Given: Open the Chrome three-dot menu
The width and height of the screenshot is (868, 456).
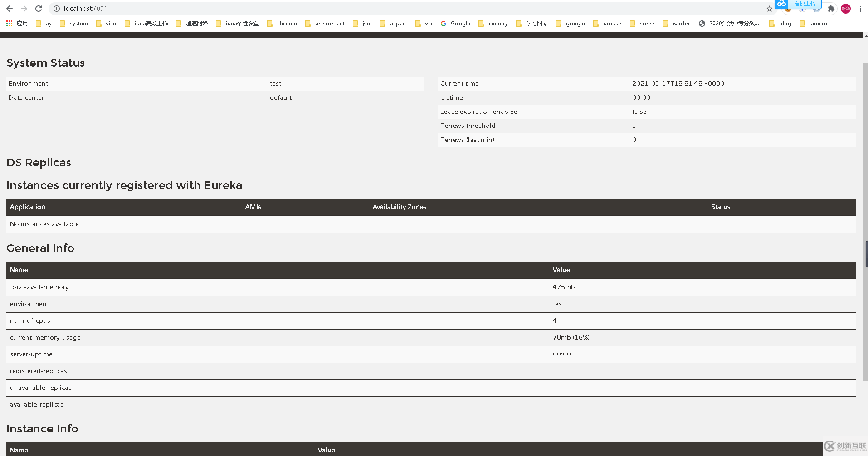Looking at the screenshot, I should (860, 9).
